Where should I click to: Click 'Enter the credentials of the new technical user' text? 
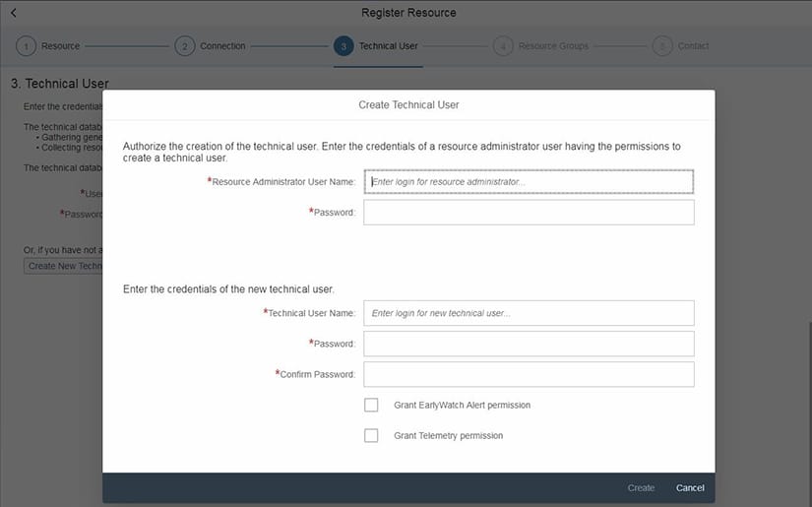[228, 289]
